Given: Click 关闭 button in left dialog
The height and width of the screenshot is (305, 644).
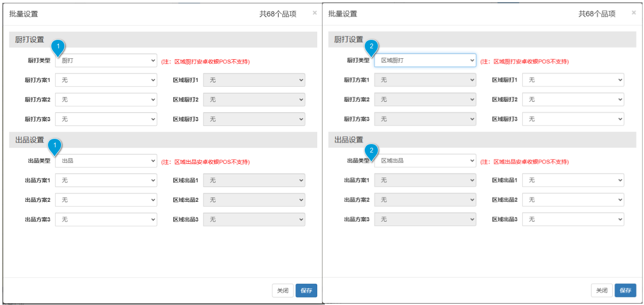Looking at the screenshot, I should 283,291.
